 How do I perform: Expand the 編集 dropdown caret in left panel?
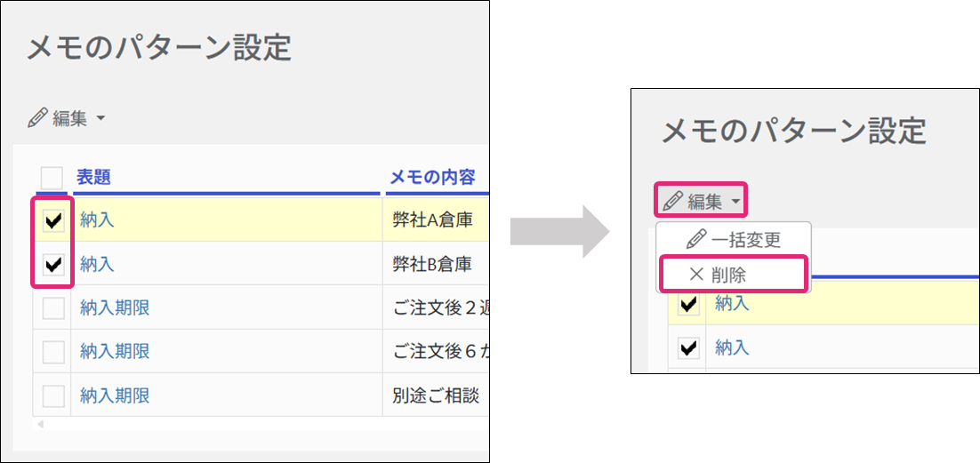[x=100, y=118]
